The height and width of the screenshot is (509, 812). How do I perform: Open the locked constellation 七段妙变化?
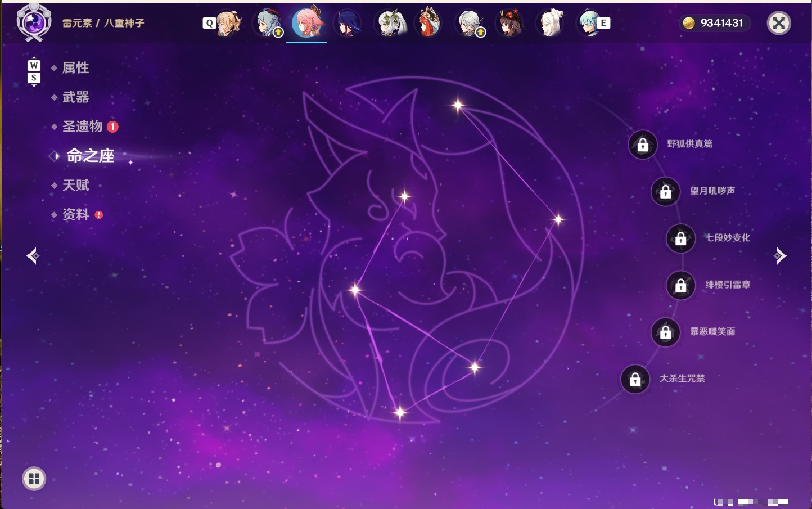point(680,238)
